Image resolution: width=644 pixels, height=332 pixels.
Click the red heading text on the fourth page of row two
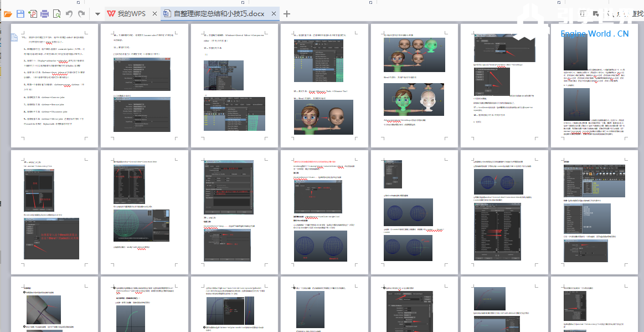(315, 162)
